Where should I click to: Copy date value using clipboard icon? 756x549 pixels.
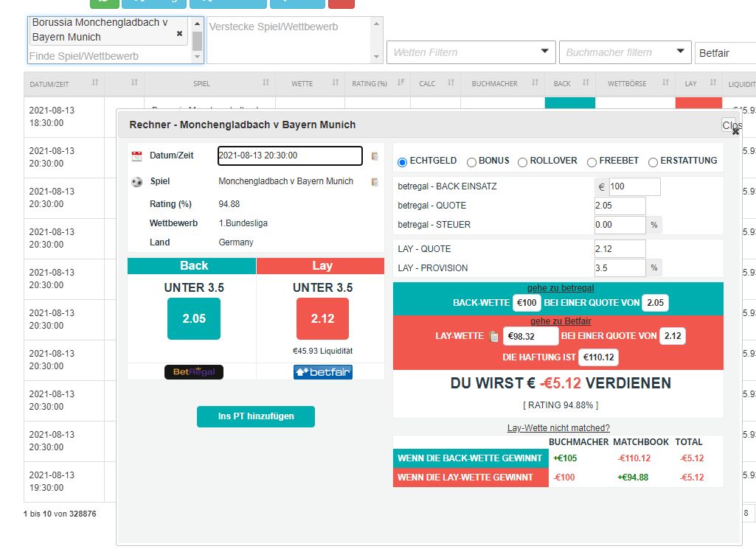[x=375, y=156]
